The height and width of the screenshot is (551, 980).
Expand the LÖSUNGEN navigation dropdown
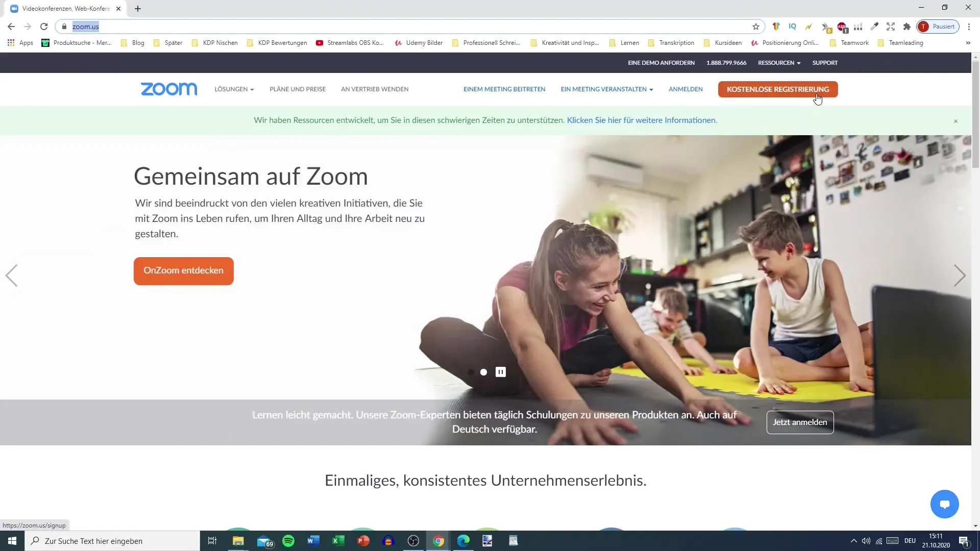235,89
